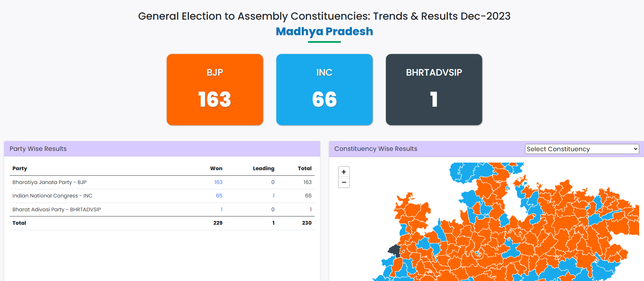Zoom in on the constituency map

344,172
